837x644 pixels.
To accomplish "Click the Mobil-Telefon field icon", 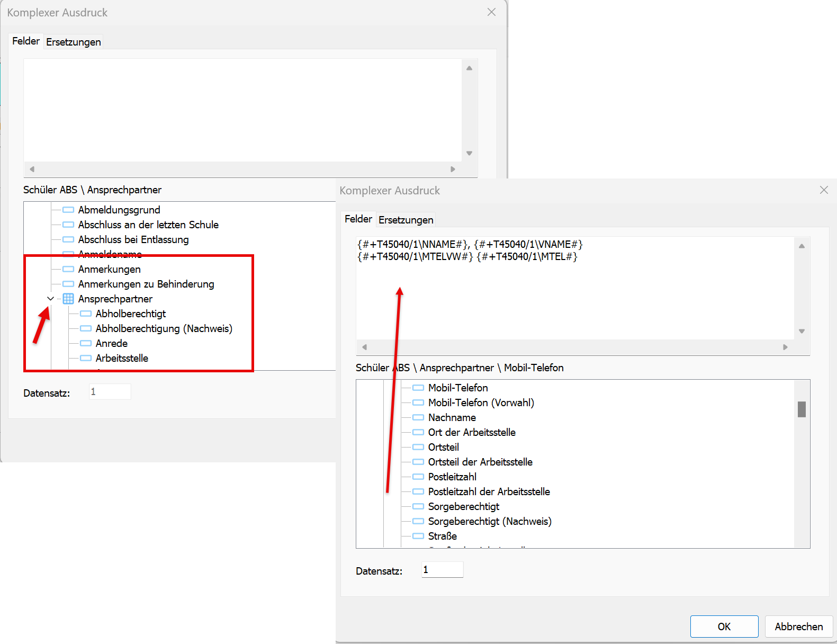I will coord(418,388).
